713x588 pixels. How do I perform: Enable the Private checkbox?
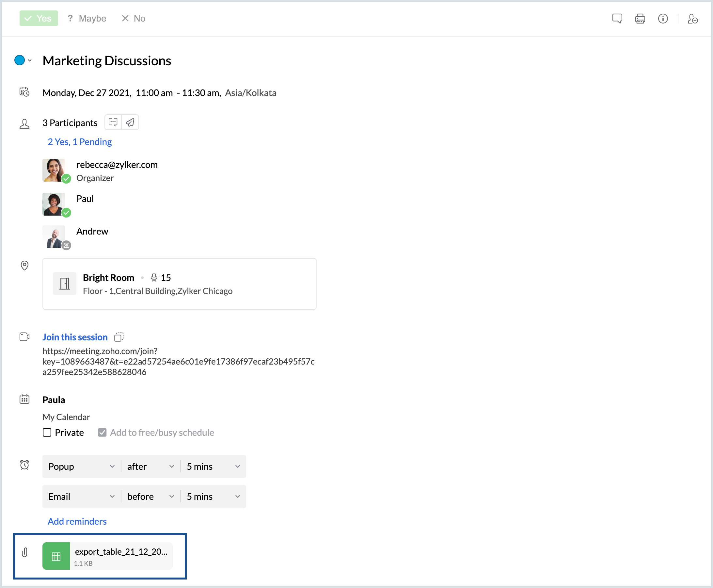[47, 433]
